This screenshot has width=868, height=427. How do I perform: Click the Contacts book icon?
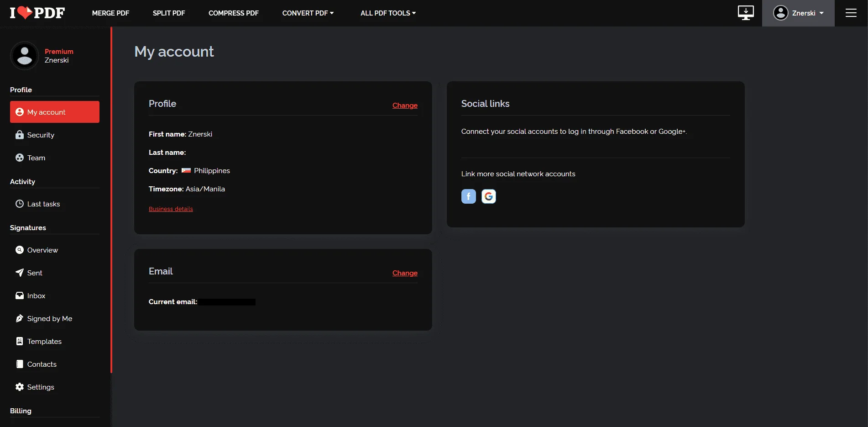click(x=20, y=364)
